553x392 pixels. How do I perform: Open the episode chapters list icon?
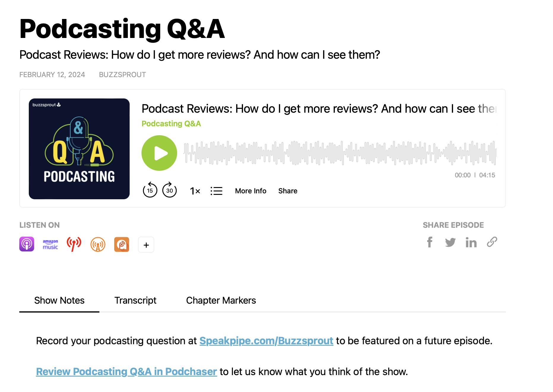(217, 191)
